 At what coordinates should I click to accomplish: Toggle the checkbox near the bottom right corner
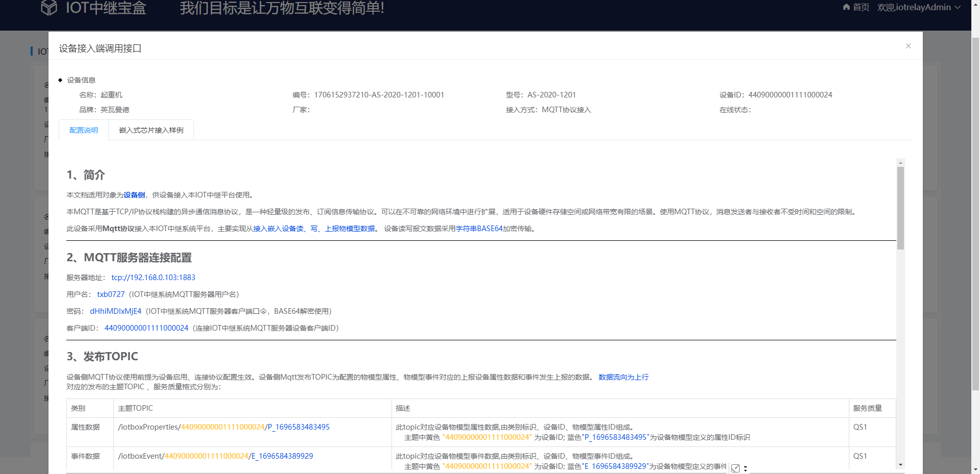735,468
